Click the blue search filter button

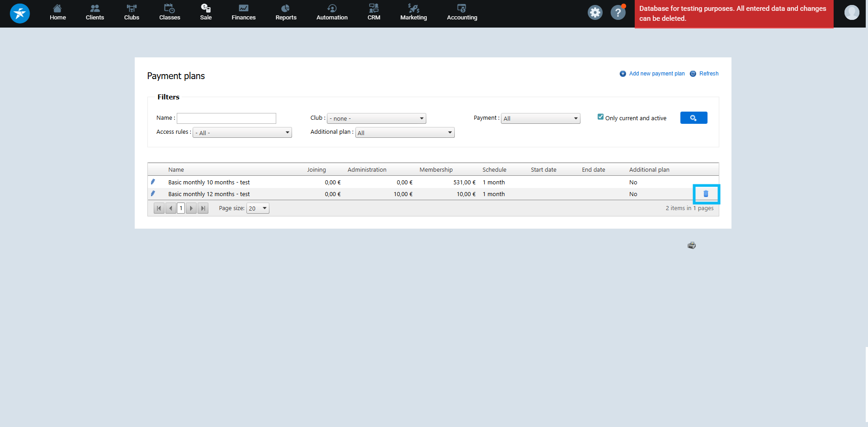point(693,118)
